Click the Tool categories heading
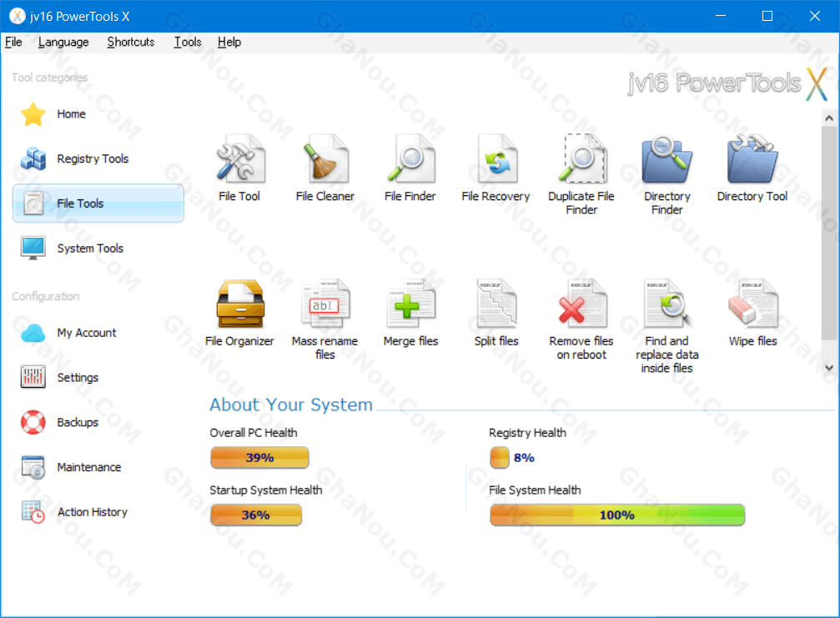The height and width of the screenshot is (618, 840). pos(50,78)
